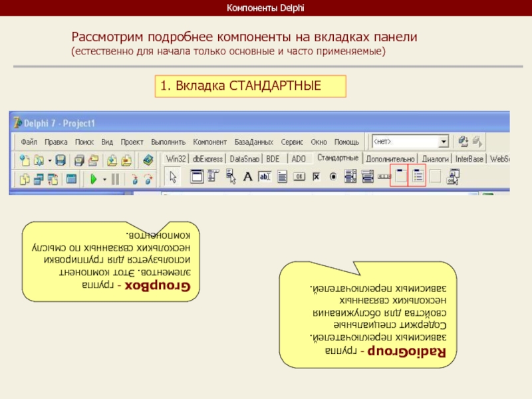Open the Файл menu
Screen dimensions: 532x399
(x=29, y=142)
